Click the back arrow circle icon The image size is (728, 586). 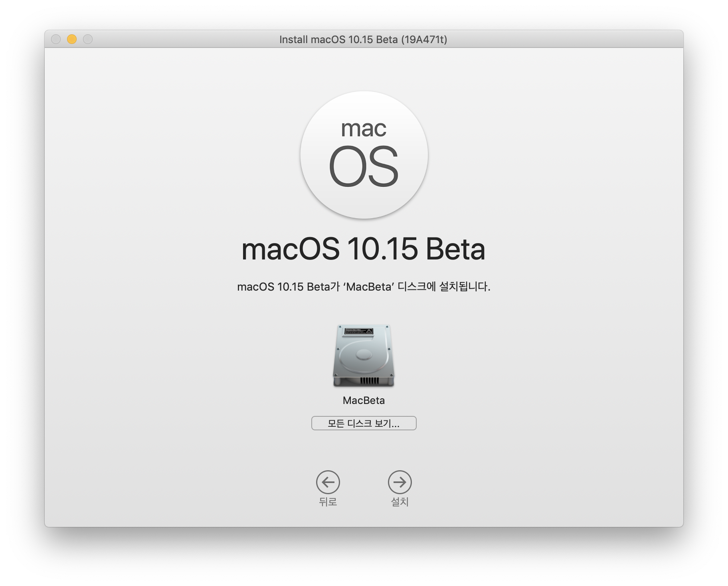point(328,482)
